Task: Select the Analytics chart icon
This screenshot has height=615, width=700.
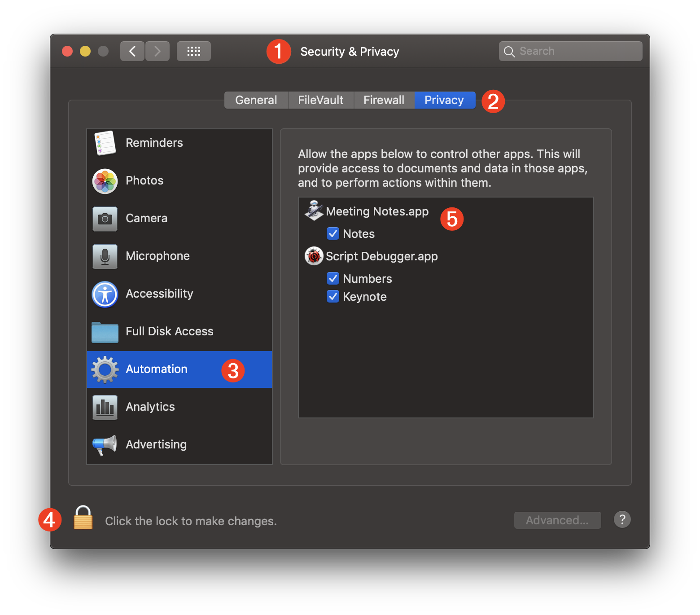Action: [104, 407]
